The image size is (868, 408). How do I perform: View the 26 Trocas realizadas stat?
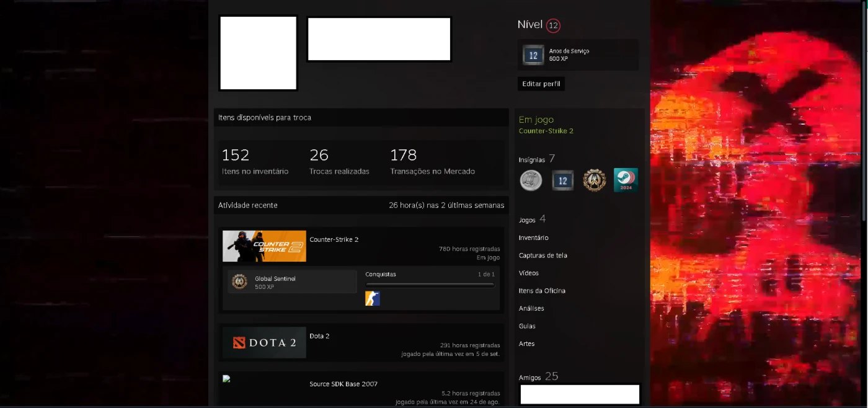coord(339,162)
